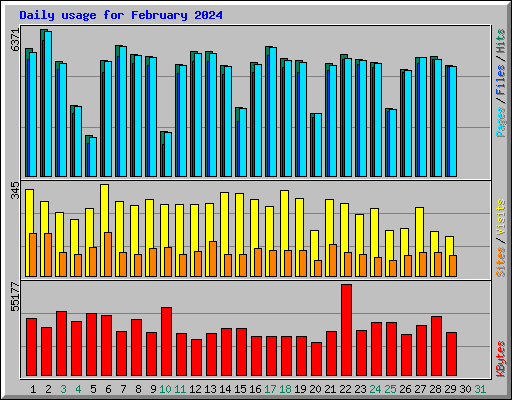
Task: Click day label '29' on the axis
Action: tap(450, 389)
